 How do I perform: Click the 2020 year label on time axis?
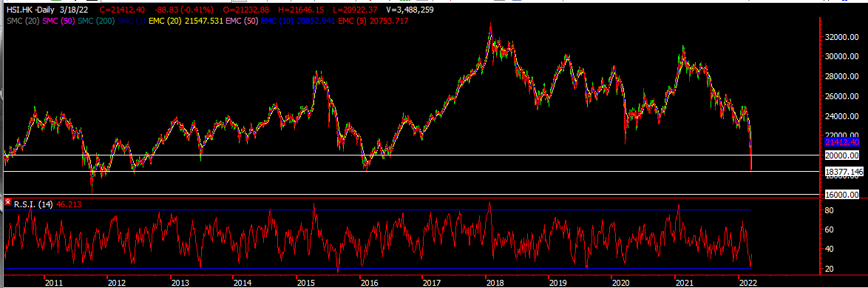coord(620,283)
